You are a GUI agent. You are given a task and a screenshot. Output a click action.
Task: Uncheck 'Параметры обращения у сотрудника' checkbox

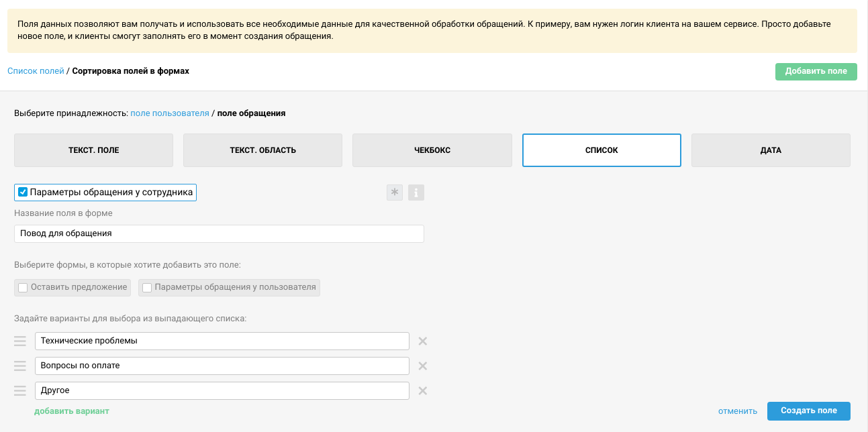click(23, 192)
